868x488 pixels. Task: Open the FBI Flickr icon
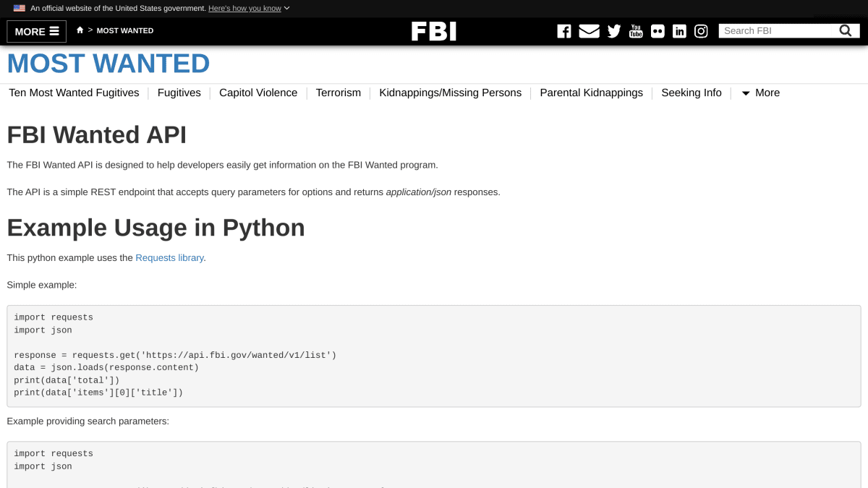click(x=658, y=31)
